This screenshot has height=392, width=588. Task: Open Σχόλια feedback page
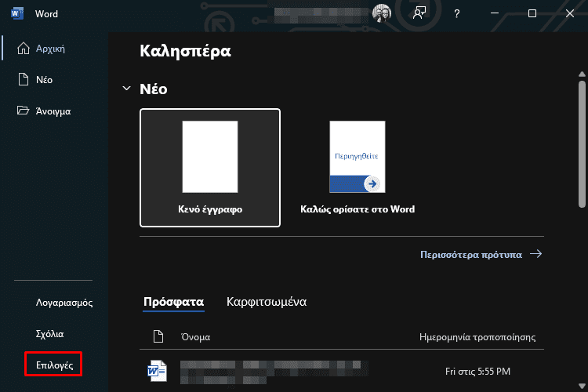pos(49,334)
